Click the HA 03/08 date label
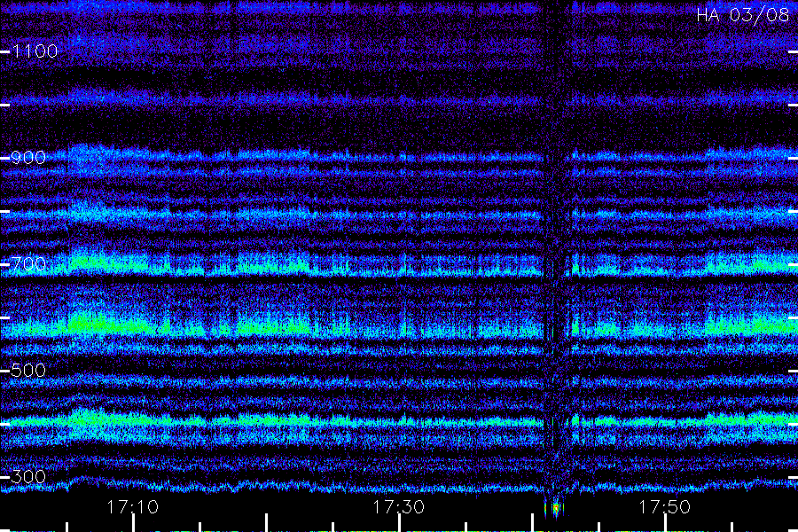Screen dimensions: 798x532 pyautogui.click(x=742, y=15)
